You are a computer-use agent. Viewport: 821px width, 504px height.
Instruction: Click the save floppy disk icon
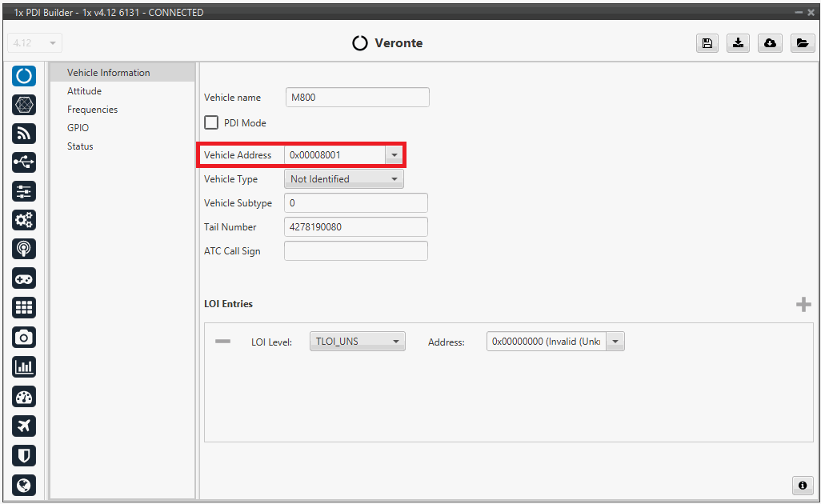tap(707, 43)
